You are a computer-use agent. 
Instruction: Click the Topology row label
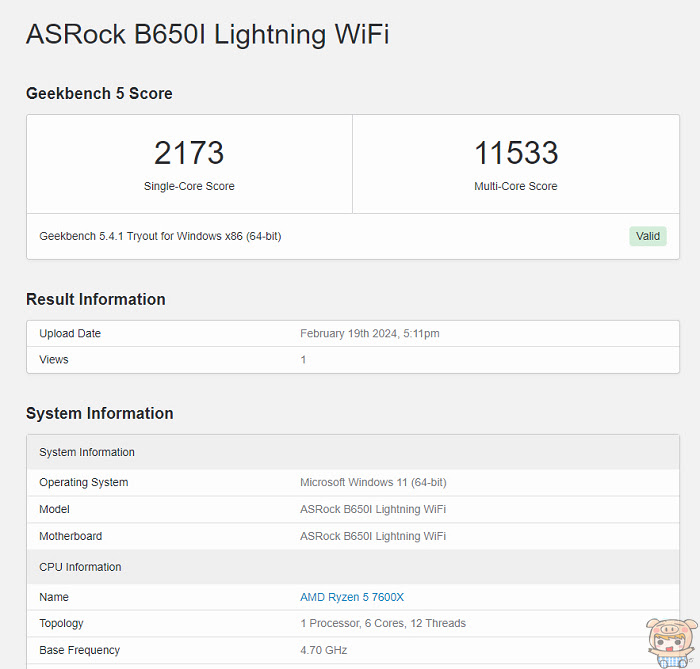click(x=61, y=623)
